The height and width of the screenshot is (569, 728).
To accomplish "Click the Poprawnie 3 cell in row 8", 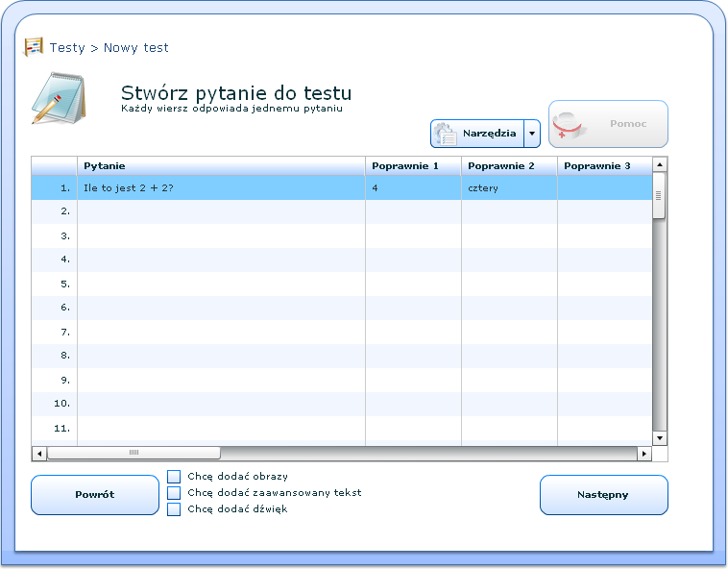I will click(605, 356).
